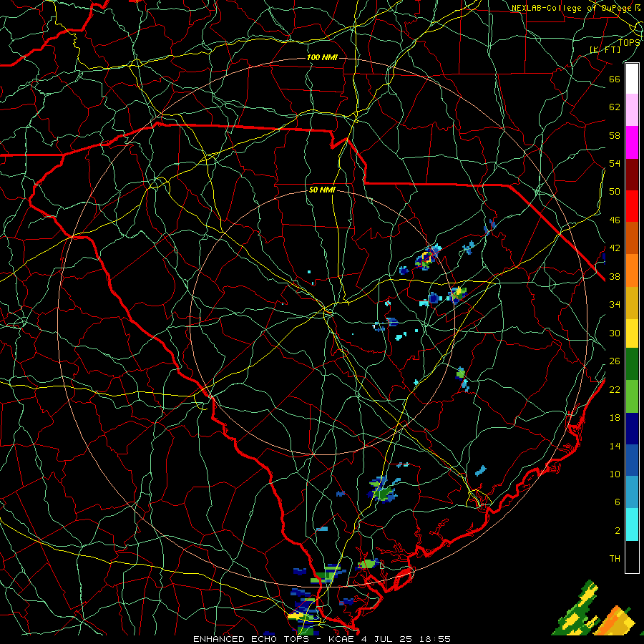The height and width of the screenshot is (644, 644).
Task: Click legend value 6
Action: (617, 502)
